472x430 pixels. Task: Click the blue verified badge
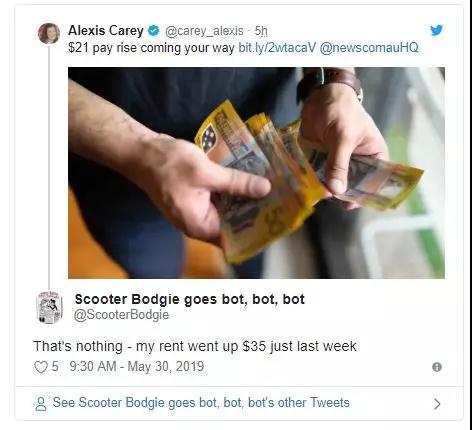(153, 31)
